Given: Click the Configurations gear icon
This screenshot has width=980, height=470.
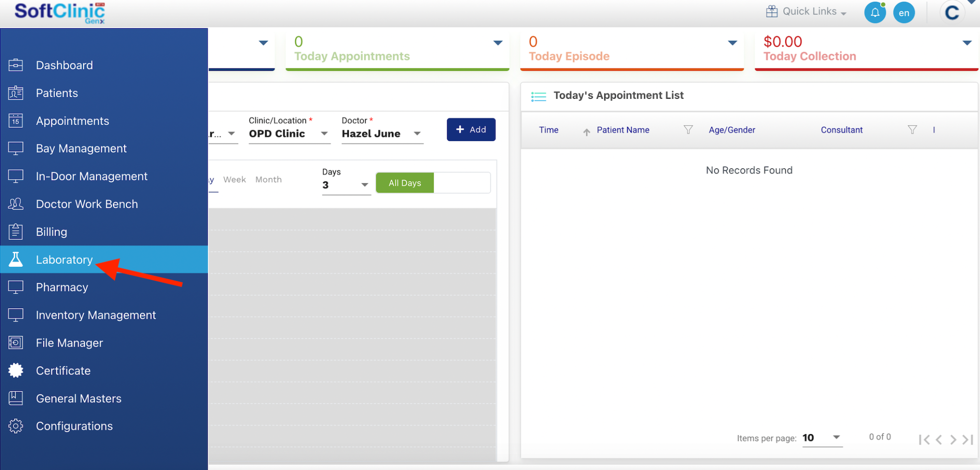Looking at the screenshot, I should pos(16,426).
